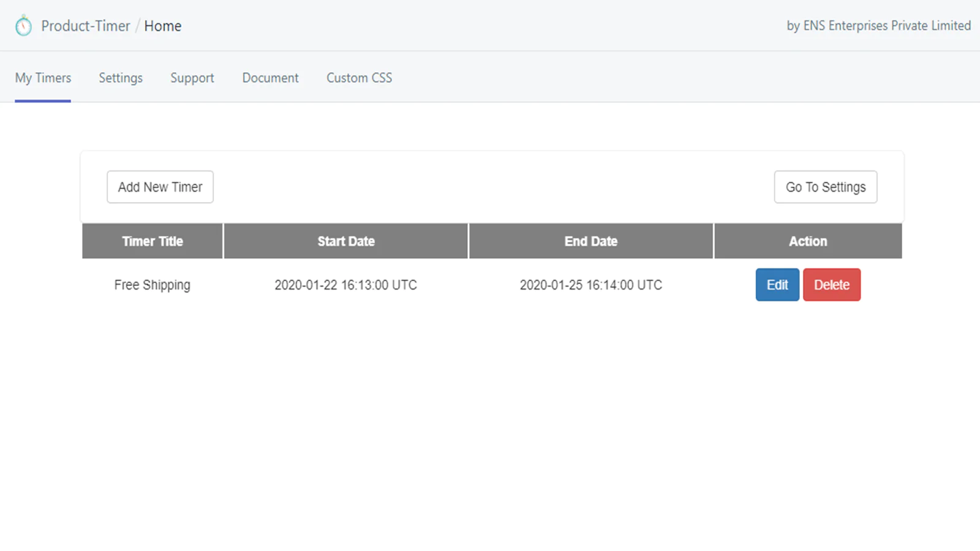Switch to the My Timers tab
Viewport: 980px width, 551px height.
click(x=43, y=78)
